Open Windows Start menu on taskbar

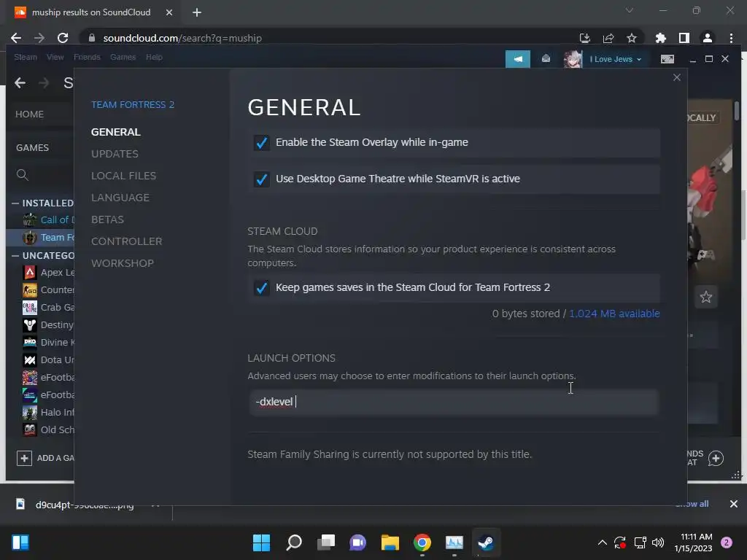pyautogui.click(x=261, y=542)
